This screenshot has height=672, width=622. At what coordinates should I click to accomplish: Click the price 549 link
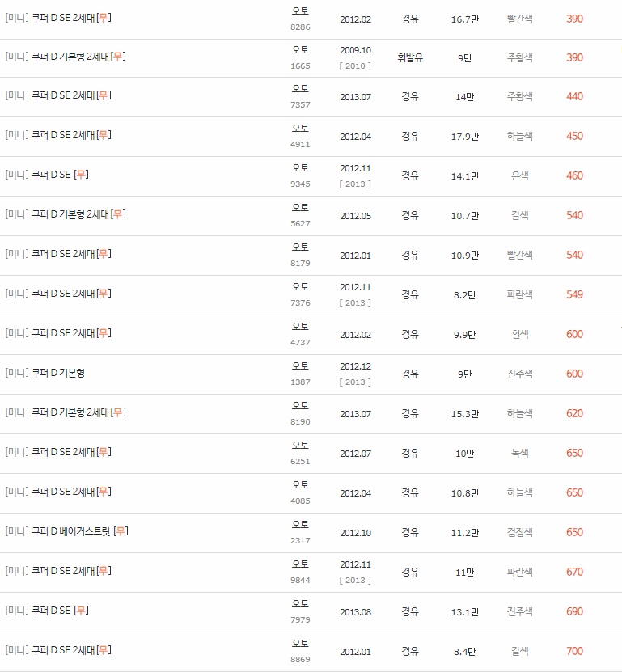(576, 294)
